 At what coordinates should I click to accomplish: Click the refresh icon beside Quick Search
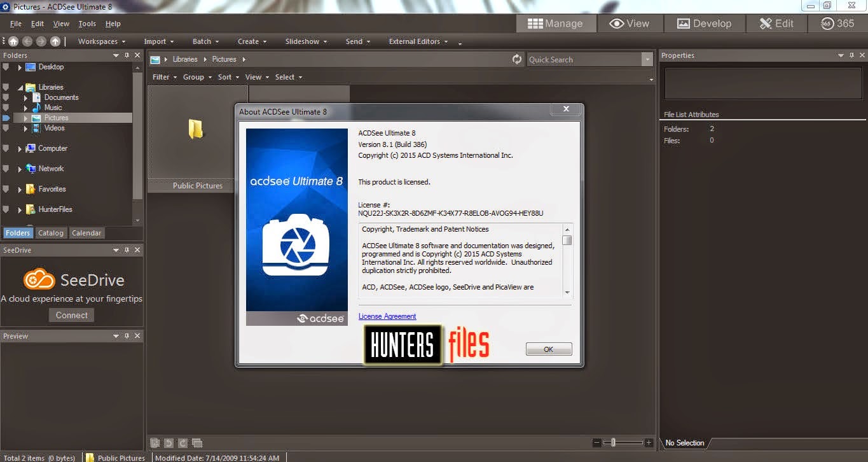(x=517, y=59)
